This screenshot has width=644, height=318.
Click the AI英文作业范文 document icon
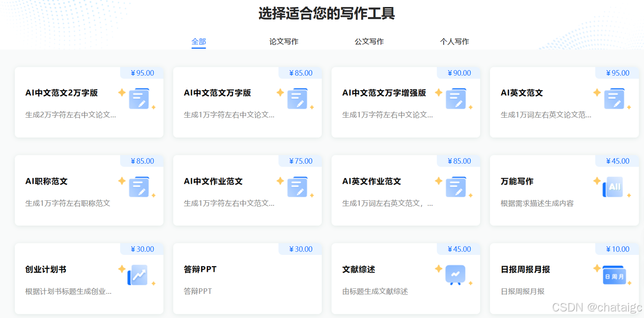point(456,187)
